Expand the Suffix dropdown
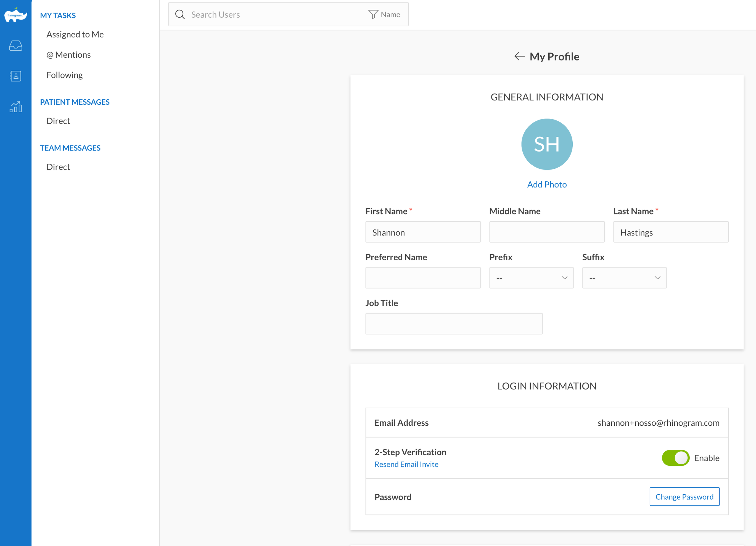756x546 pixels. (624, 278)
